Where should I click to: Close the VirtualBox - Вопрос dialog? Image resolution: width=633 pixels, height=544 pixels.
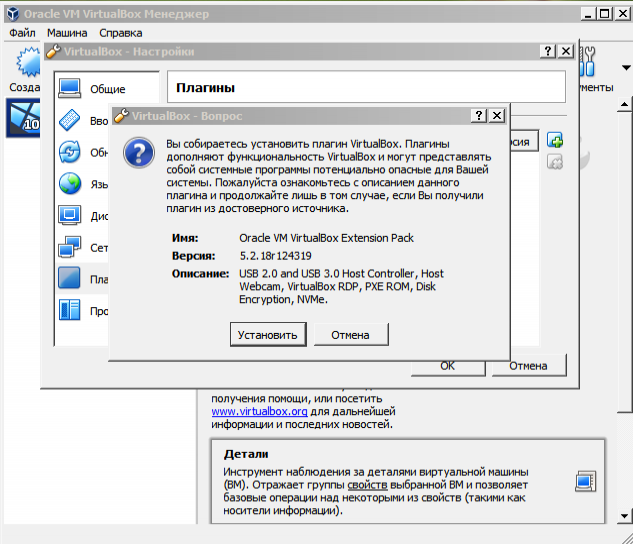click(x=497, y=116)
